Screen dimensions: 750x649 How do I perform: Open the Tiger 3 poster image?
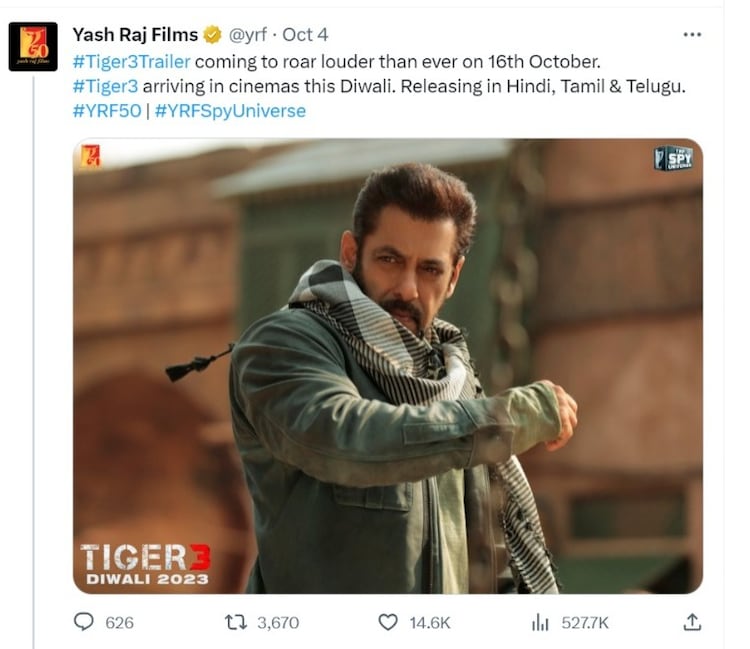pyautogui.click(x=387, y=366)
